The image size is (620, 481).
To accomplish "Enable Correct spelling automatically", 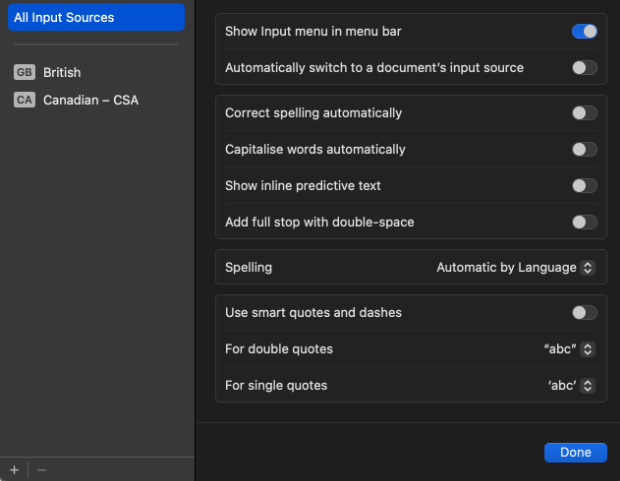I will coord(584,113).
